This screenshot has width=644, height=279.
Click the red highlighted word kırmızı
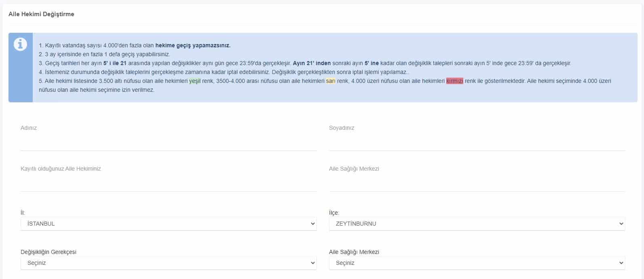tap(454, 81)
